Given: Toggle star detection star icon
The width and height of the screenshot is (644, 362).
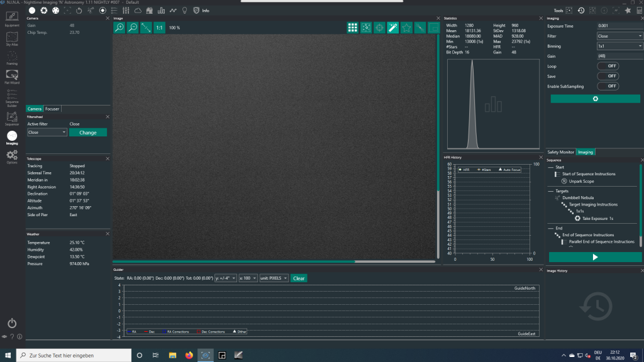Looking at the screenshot, I should [406, 28].
